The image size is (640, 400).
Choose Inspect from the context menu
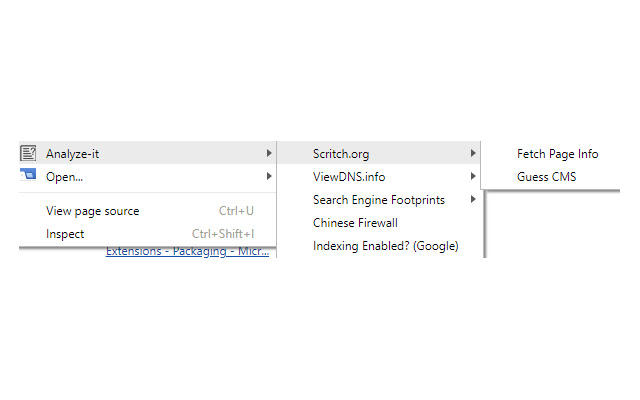[148, 234]
